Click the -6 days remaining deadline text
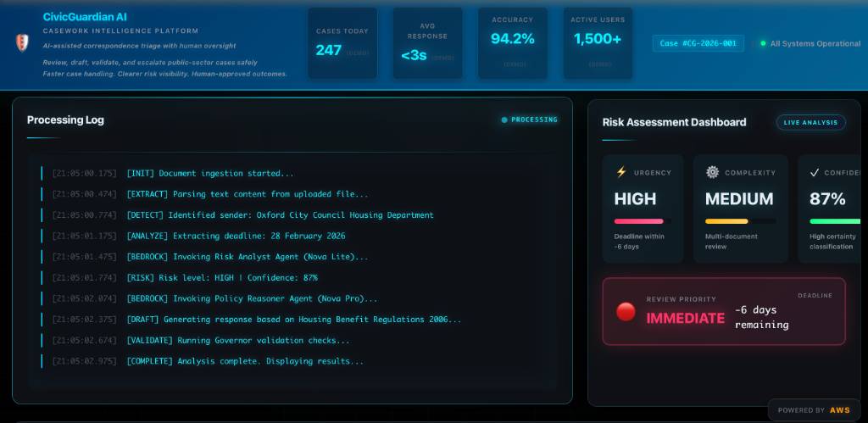Viewport: 868px width, 423px height. (762, 317)
